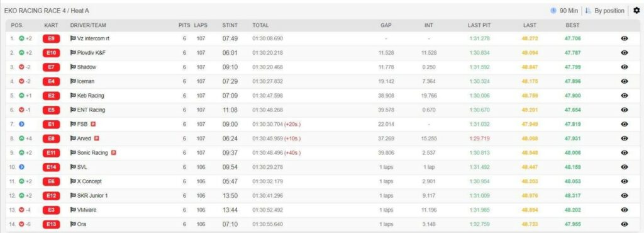The height and width of the screenshot is (233, 644).
Task: Sort by the LAST PIT column header
Action: click(x=479, y=25)
